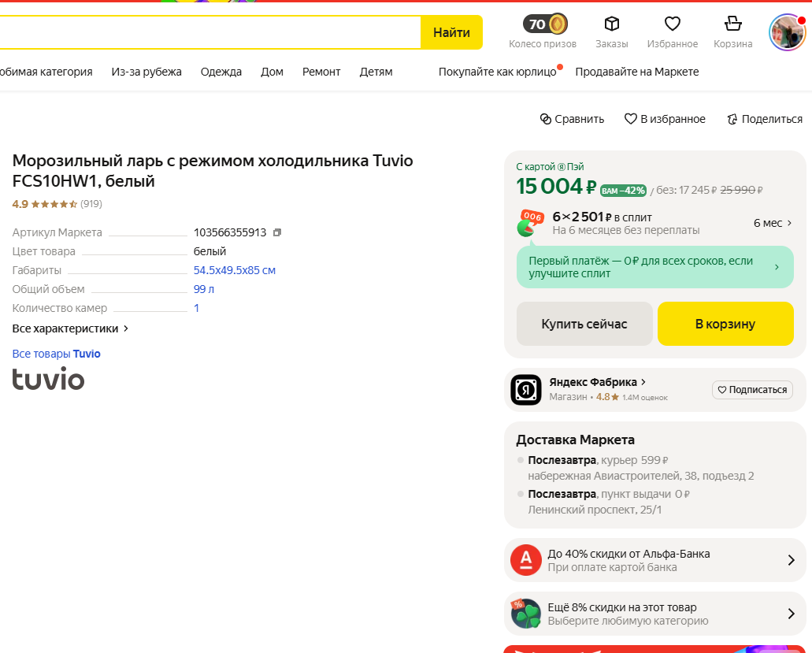This screenshot has height=653, width=812.
Task: Open Заказы box icon
Action: pyautogui.click(x=611, y=24)
